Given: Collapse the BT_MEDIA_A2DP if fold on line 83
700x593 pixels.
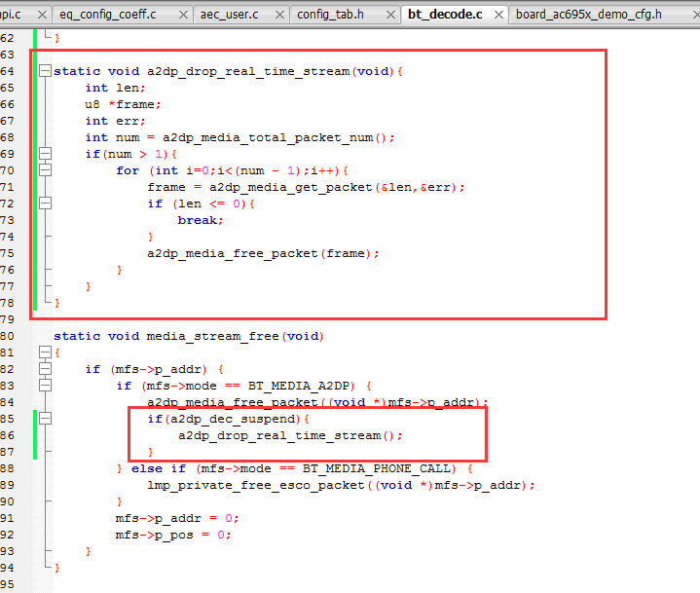Looking at the screenshot, I should point(45,386).
